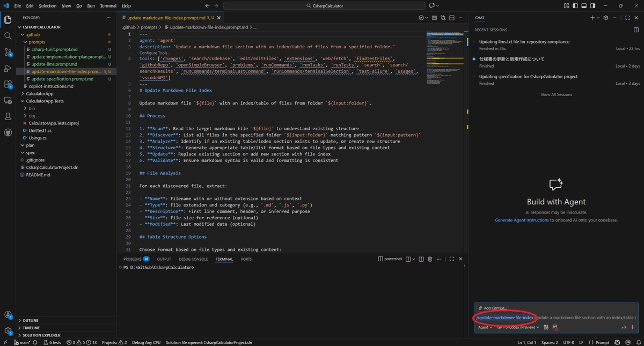Viewport: 644px width, 346px height.
Task: Switch to the PROBLEMS tab
Action: pos(136,259)
